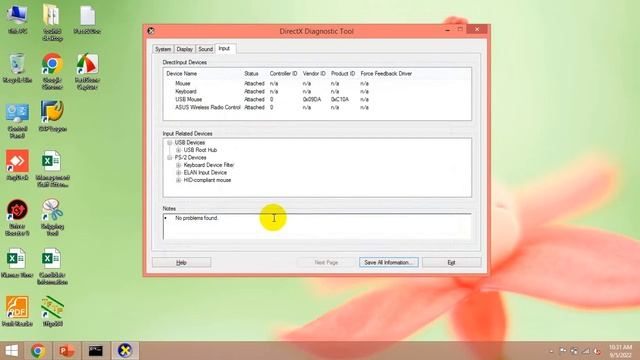The width and height of the screenshot is (640, 360).
Task: Select the zipped folder desktop icon
Action: [52, 22]
